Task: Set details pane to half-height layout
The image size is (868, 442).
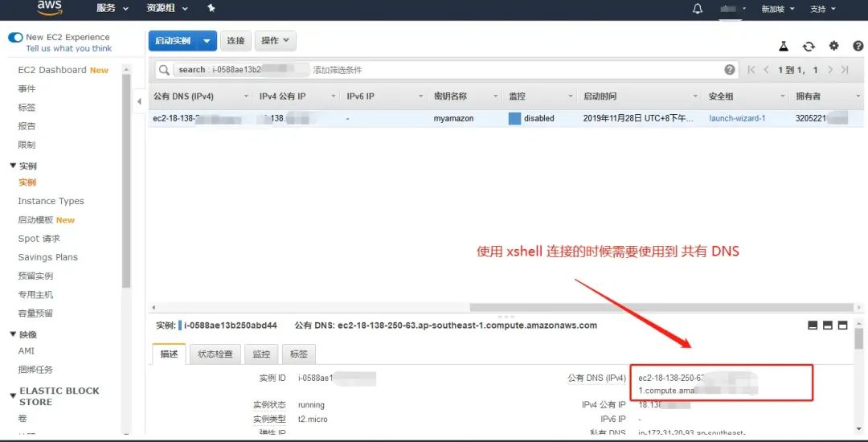Action: pos(828,325)
